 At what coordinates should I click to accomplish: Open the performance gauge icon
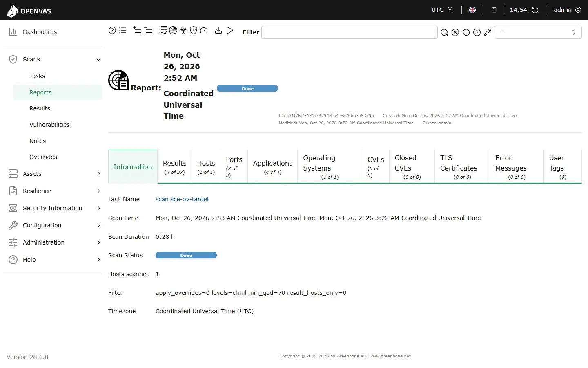[204, 30]
